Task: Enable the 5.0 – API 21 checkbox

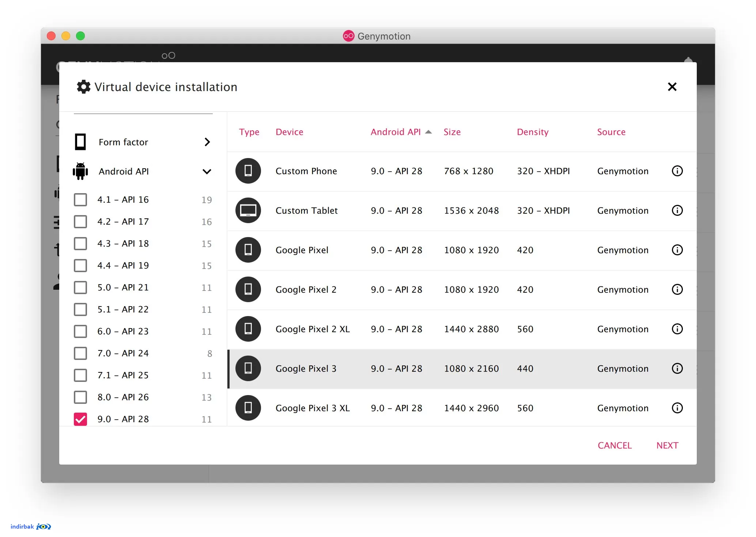Action: (80, 288)
